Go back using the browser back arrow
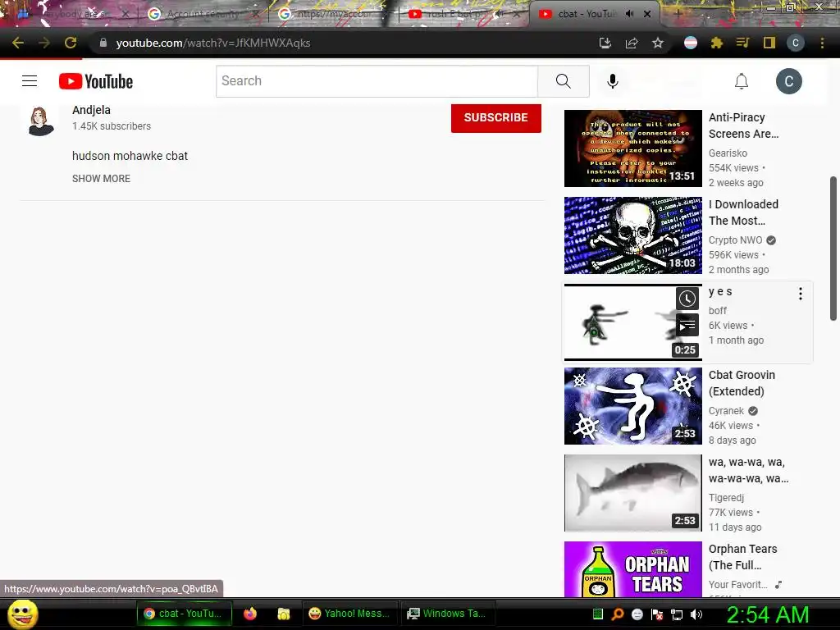840x630 pixels. click(x=18, y=43)
